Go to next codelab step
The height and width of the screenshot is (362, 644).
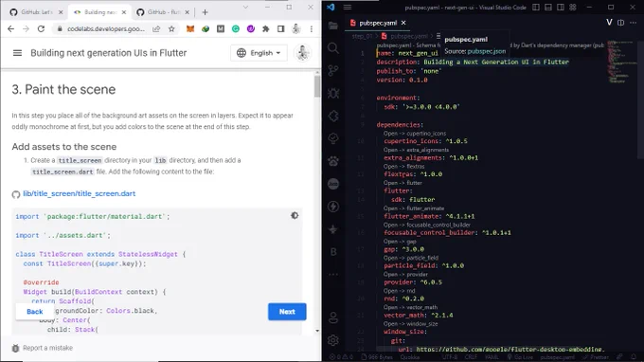pyautogui.click(x=287, y=312)
